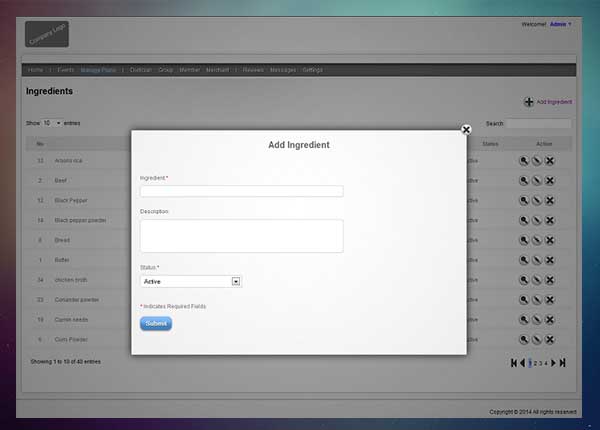Open the Dietitian menu item
The width and height of the screenshot is (600, 430).
141,70
